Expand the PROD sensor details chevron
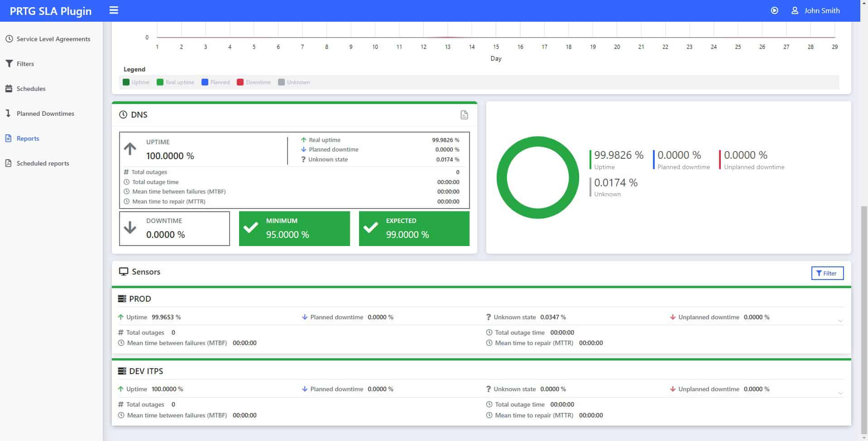 point(840,321)
